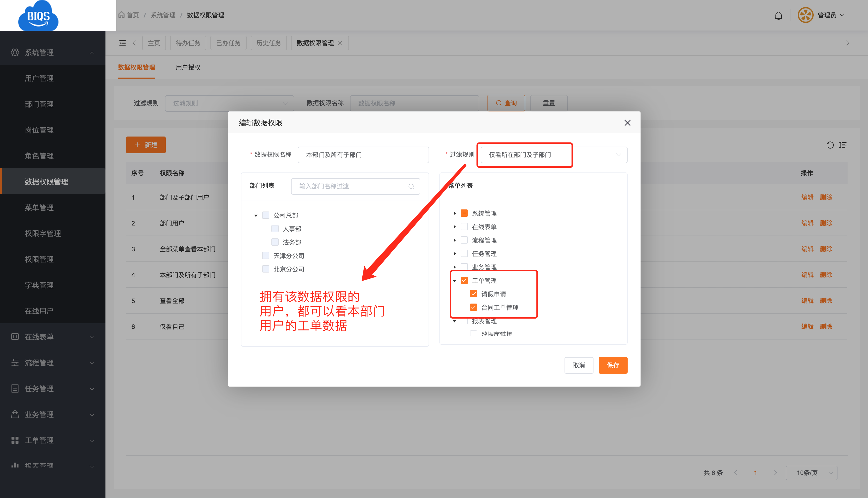The image size is (868, 498).
Task: Expand the 流程管理 menu tree node
Action: pyautogui.click(x=454, y=240)
